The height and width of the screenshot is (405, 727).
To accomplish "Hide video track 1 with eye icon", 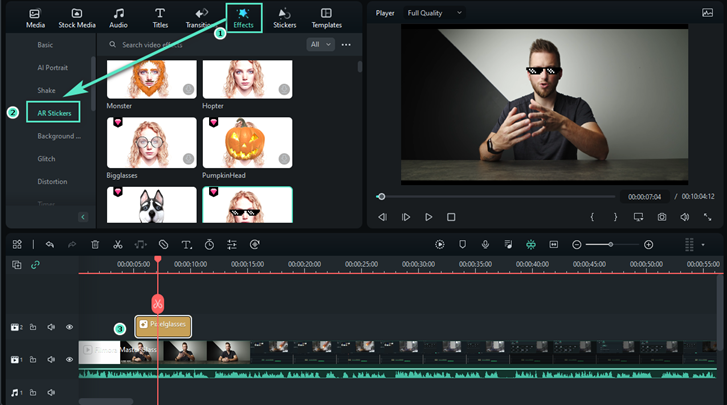I will [x=69, y=360].
